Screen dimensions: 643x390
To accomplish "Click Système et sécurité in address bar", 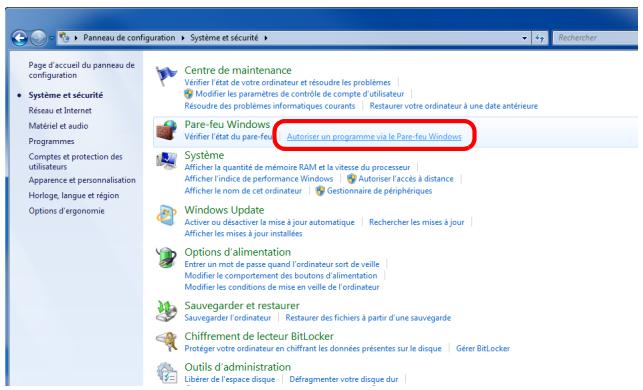I will click(x=224, y=38).
